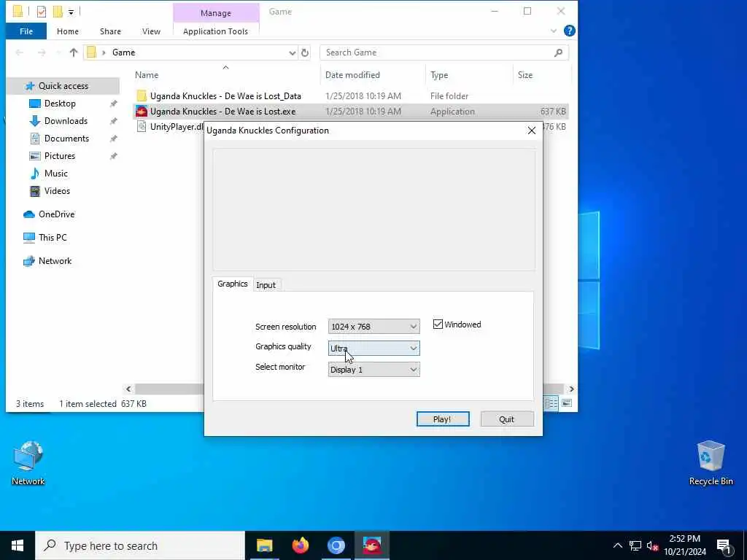
Task: Open the Screen resolution dropdown
Action: click(374, 327)
